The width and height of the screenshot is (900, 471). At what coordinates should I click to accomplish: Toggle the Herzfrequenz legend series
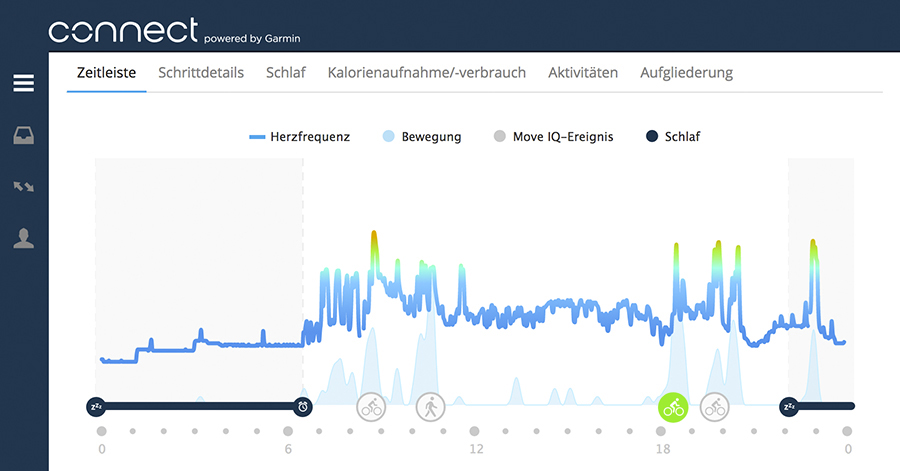[x=300, y=137]
